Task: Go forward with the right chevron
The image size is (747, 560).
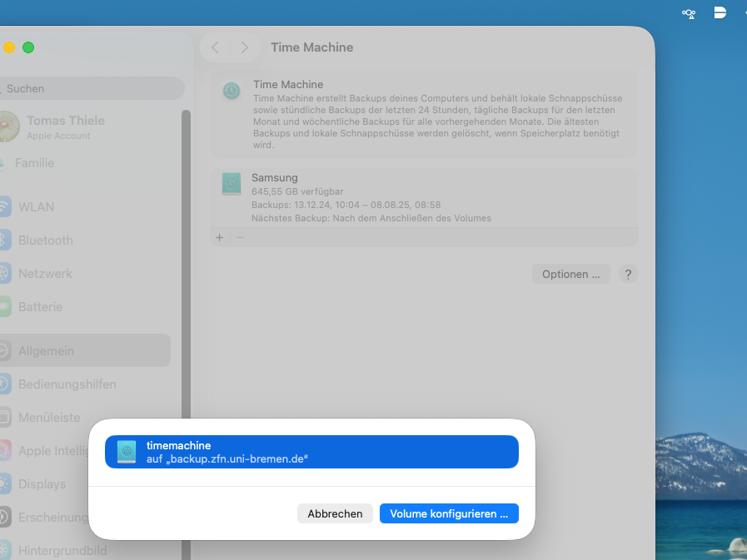Action: pos(244,47)
